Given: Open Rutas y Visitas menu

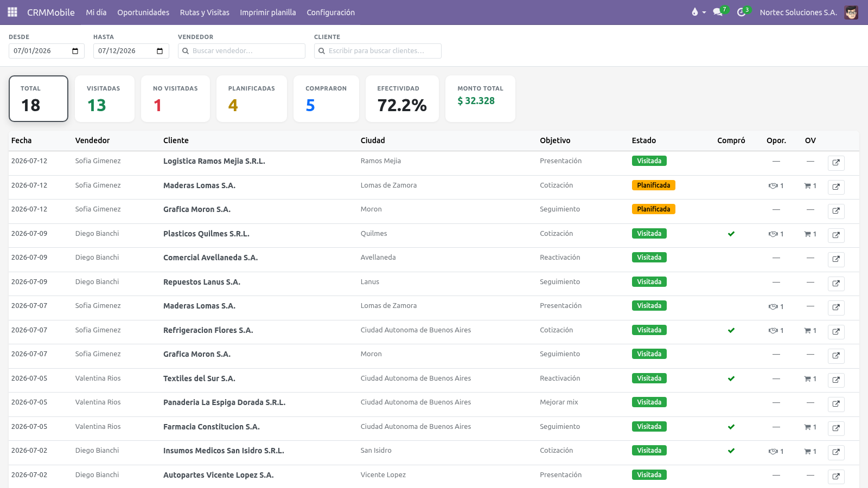Looking at the screenshot, I should pos(205,12).
